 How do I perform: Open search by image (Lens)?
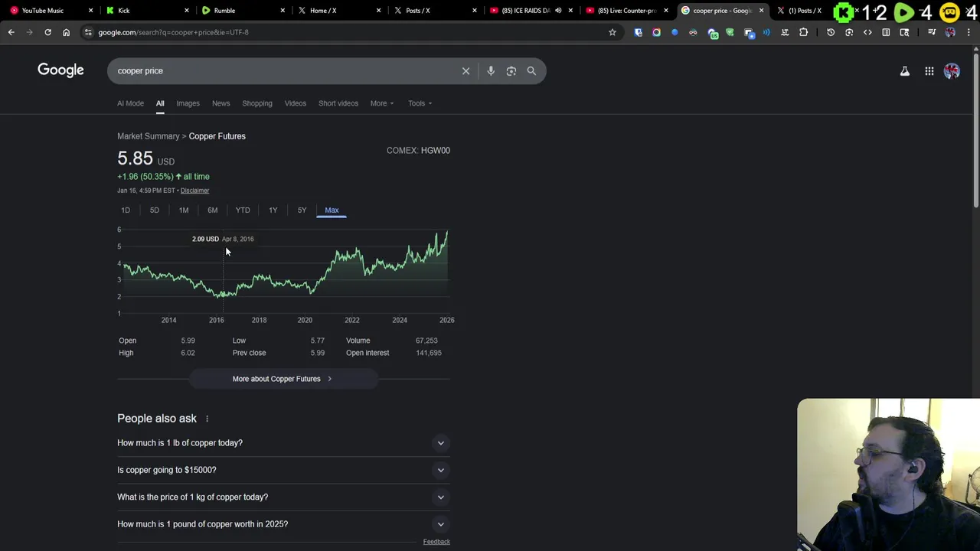click(511, 71)
